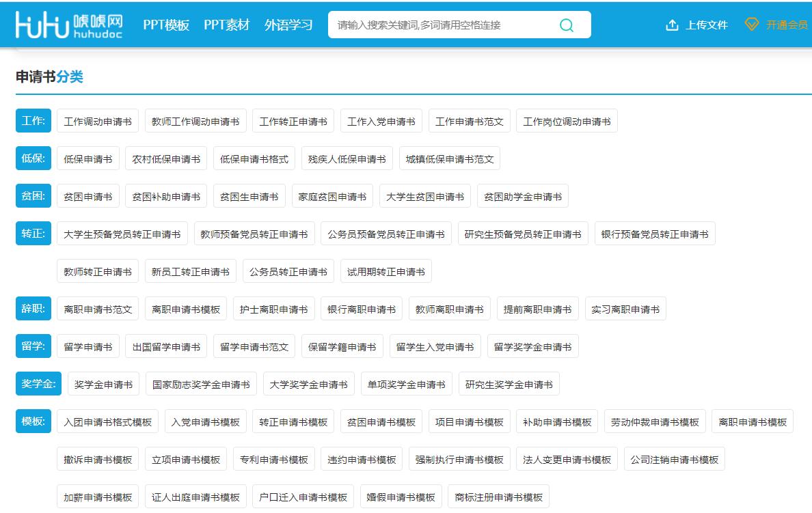Click the 开通会员 membership link
The height and width of the screenshot is (513, 812).
(x=786, y=25)
